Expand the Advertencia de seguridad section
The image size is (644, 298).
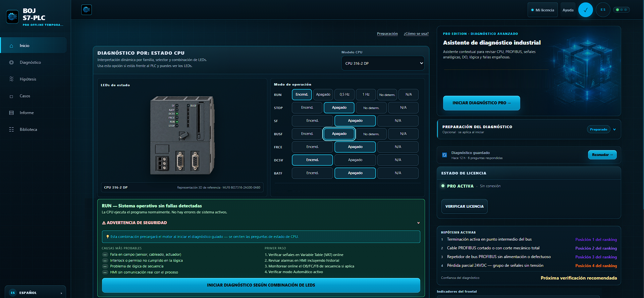(261, 223)
